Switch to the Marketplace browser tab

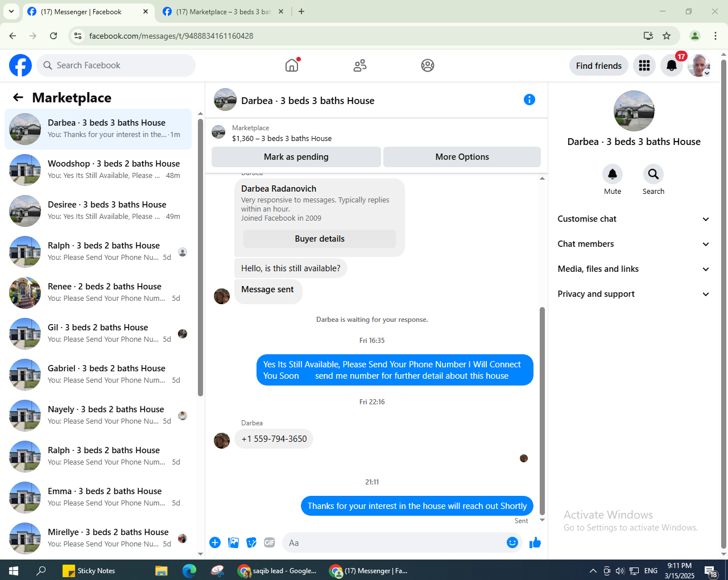coord(223,11)
